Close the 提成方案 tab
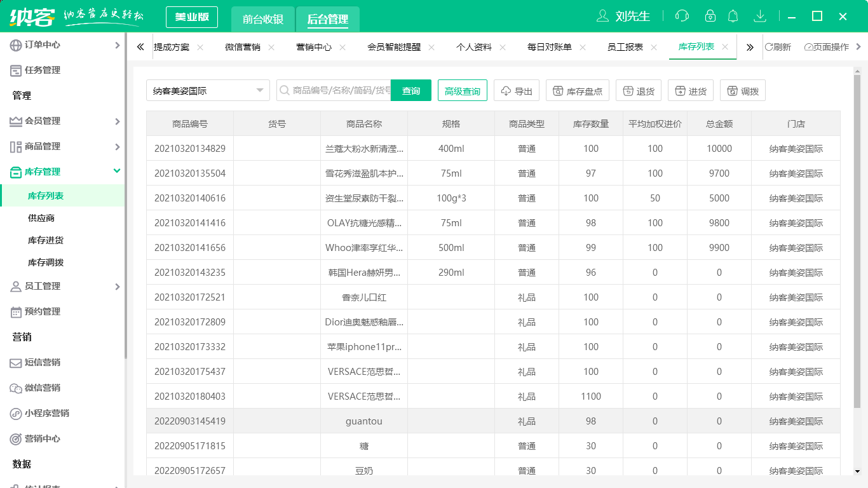Image resolution: width=868 pixels, height=488 pixels. (x=200, y=47)
